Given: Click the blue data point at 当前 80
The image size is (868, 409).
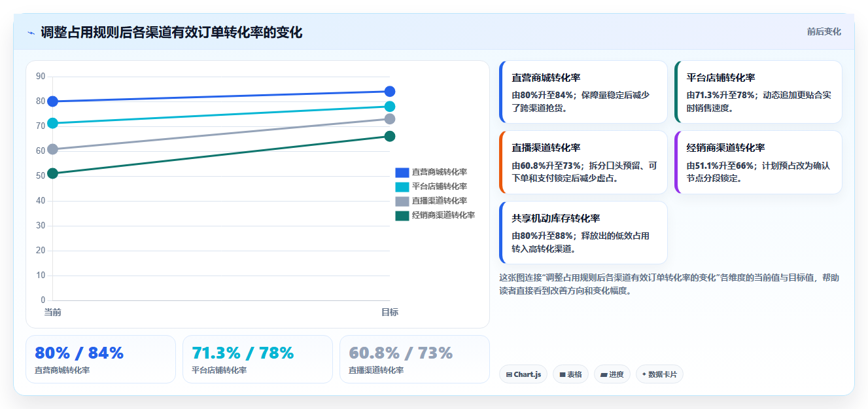Looking at the screenshot, I should 53,101.
